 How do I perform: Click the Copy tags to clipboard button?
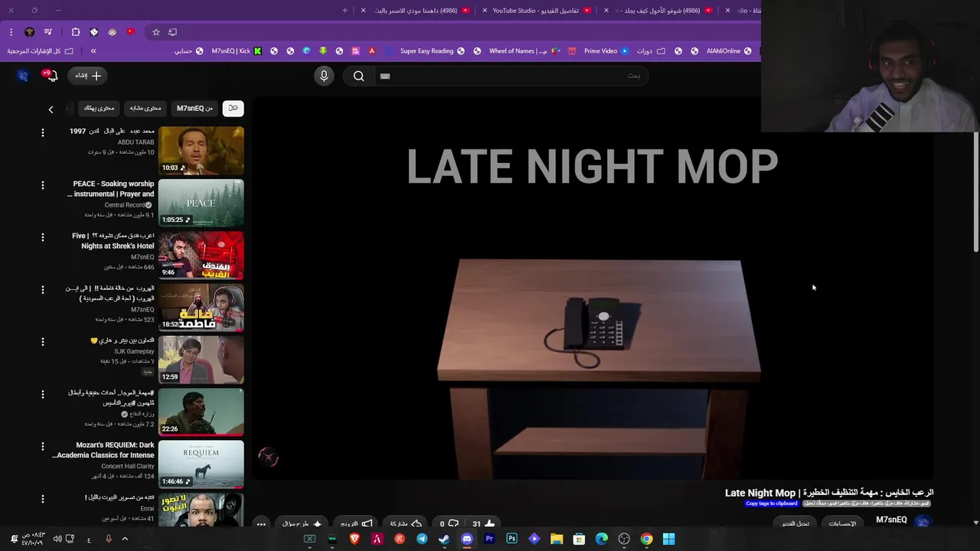(771, 504)
